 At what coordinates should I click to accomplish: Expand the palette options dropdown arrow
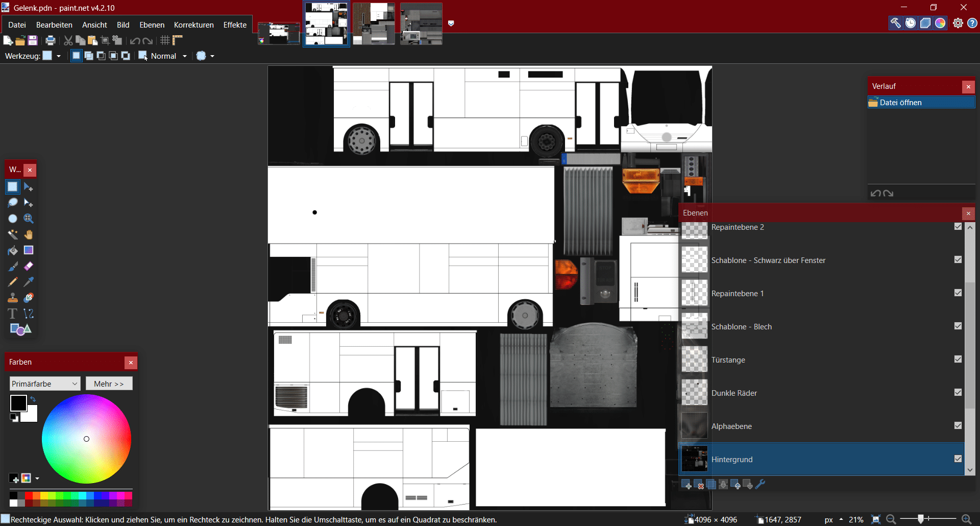(x=37, y=479)
